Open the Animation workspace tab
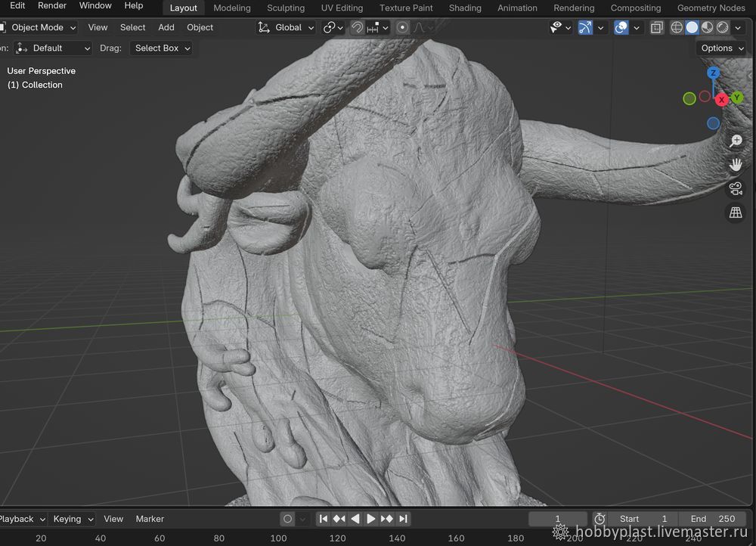Screen dimensions: 756x546 517,8
